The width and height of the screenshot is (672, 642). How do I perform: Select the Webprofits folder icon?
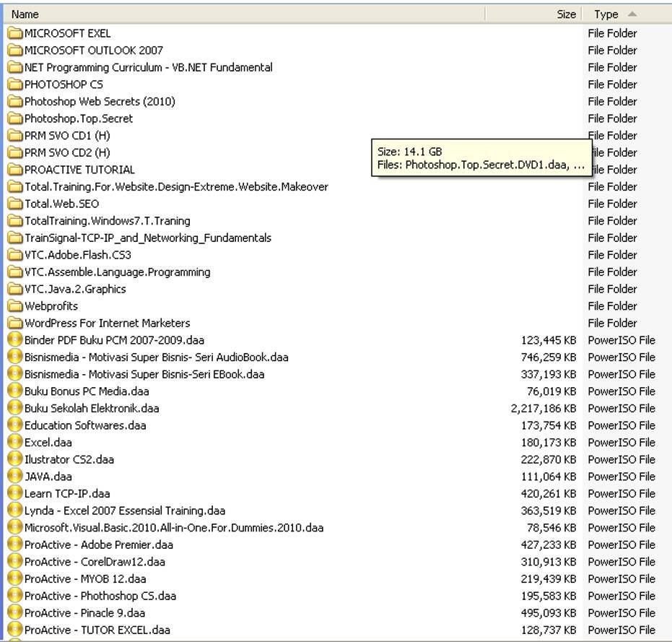[x=15, y=305]
